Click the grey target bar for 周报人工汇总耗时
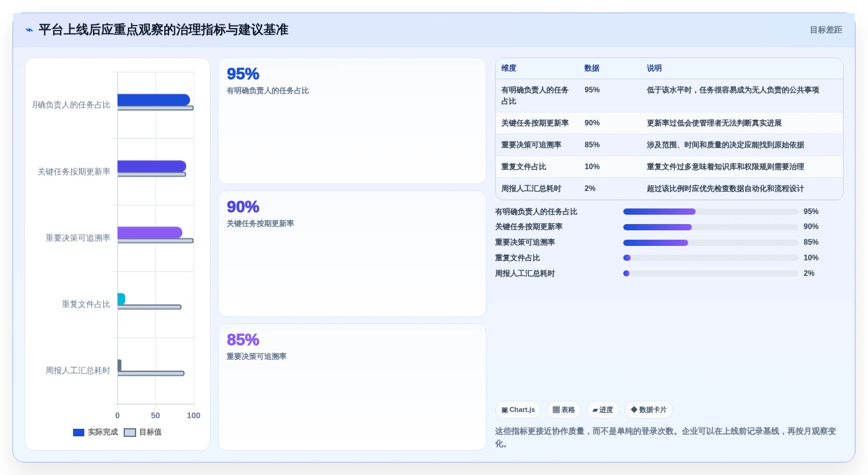 pos(150,373)
